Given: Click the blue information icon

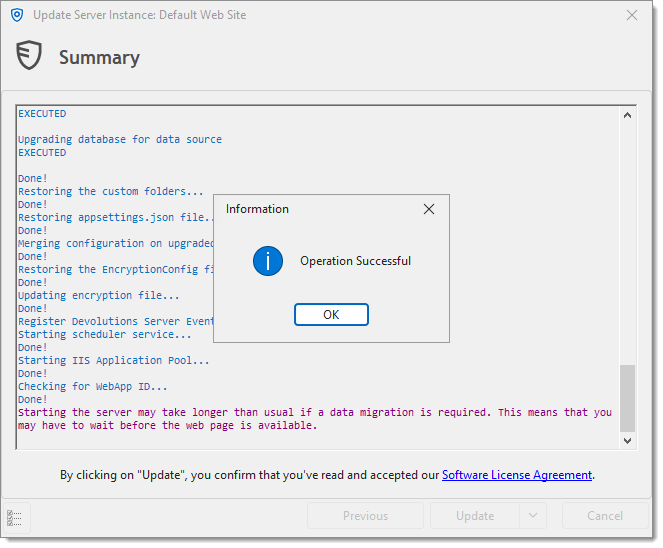Looking at the screenshot, I should [268, 261].
